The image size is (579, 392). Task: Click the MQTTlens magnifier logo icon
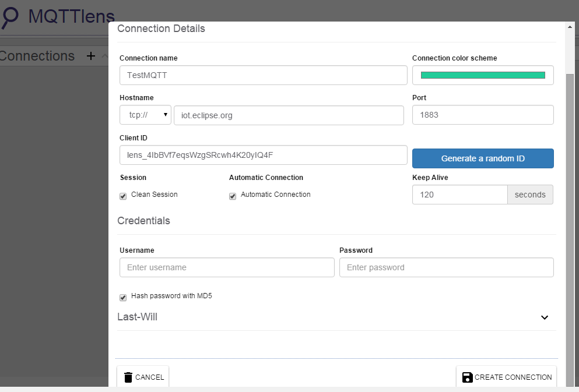pyautogui.click(x=9, y=17)
